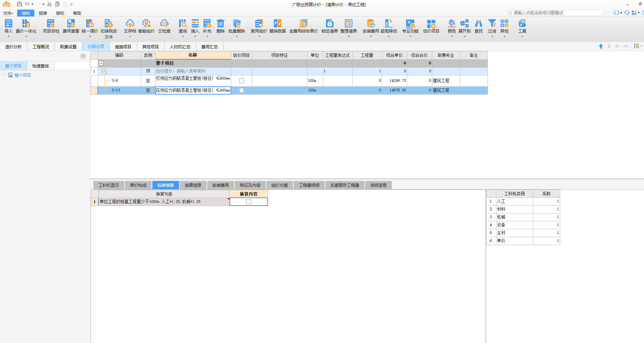Screen dimensions: 644x343
Task: Switch to 报表 ribbon tab
Action: pyautogui.click(x=43, y=13)
